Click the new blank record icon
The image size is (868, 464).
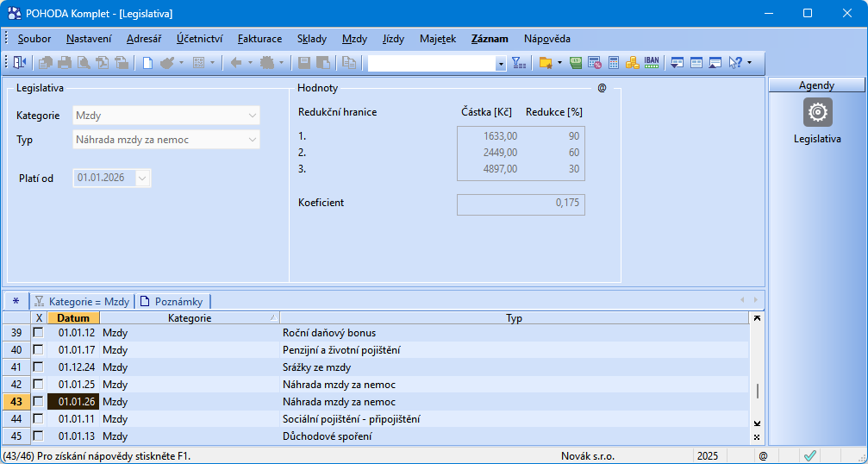pos(147,63)
